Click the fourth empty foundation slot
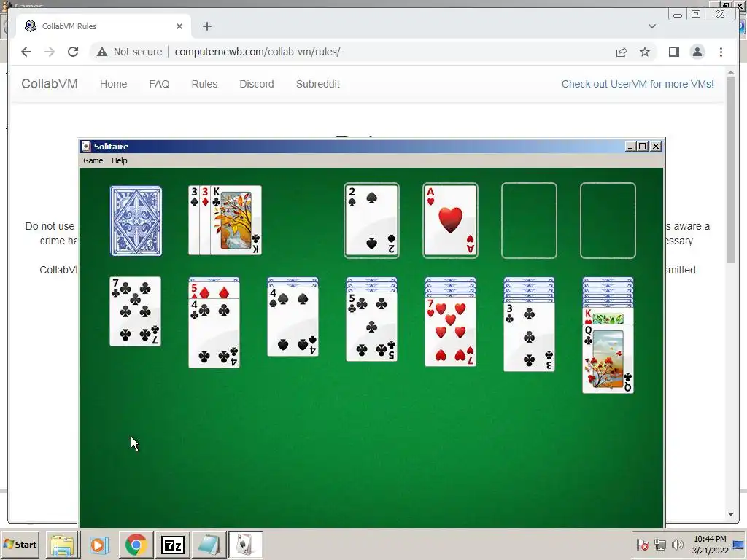747x560 pixels. coord(608,220)
